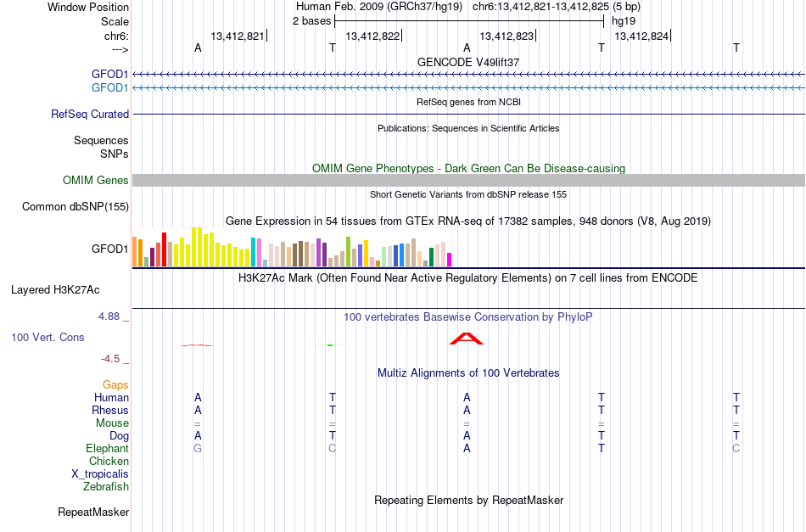
Task: Click the RepeatMasker track label
Action: (x=93, y=512)
